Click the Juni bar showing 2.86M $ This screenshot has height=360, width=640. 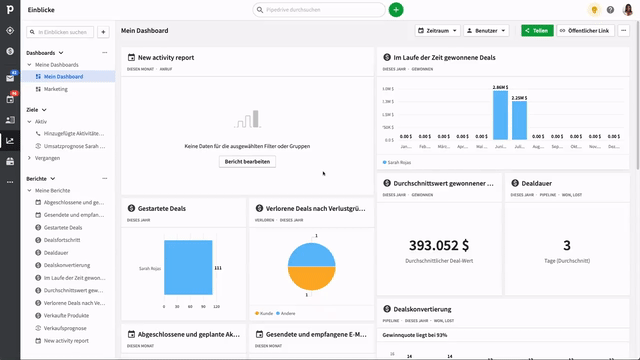coord(500,115)
